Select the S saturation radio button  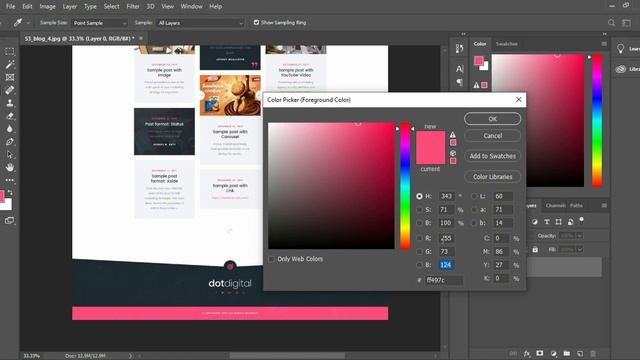click(419, 210)
